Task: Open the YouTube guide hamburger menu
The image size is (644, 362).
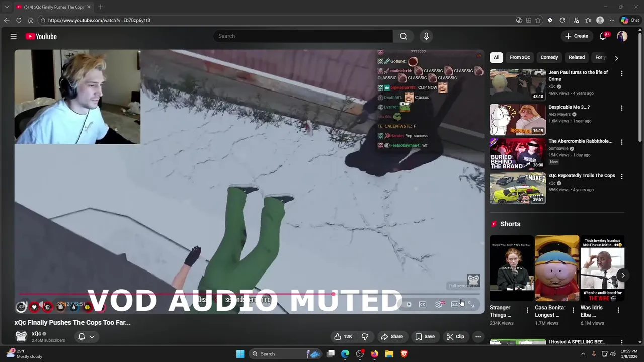Action: pos(14,36)
